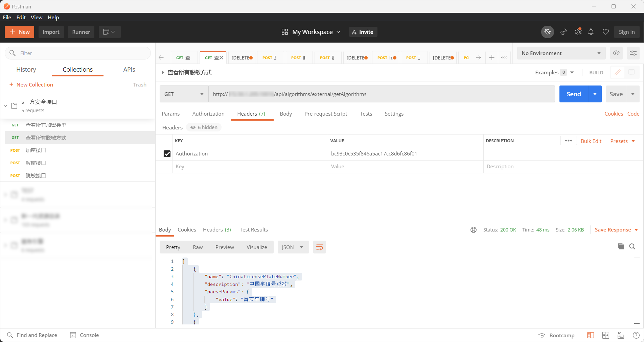Click the request URL input field
The image size is (644, 342).
pos(381,94)
